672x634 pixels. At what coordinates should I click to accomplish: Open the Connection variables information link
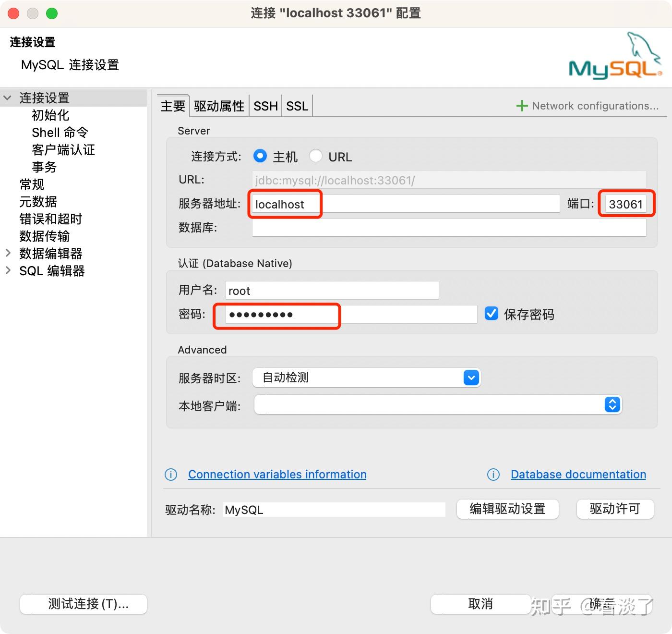click(x=277, y=475)
